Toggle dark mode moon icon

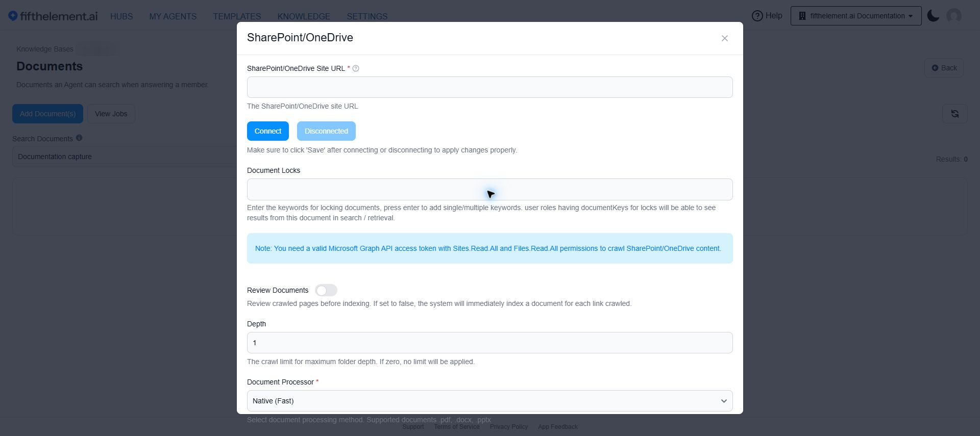(933, 16)
